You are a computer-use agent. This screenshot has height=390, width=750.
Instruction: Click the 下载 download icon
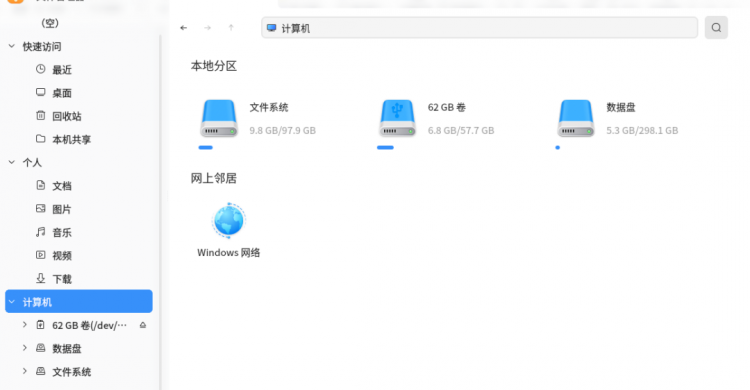tap(41, 278)
